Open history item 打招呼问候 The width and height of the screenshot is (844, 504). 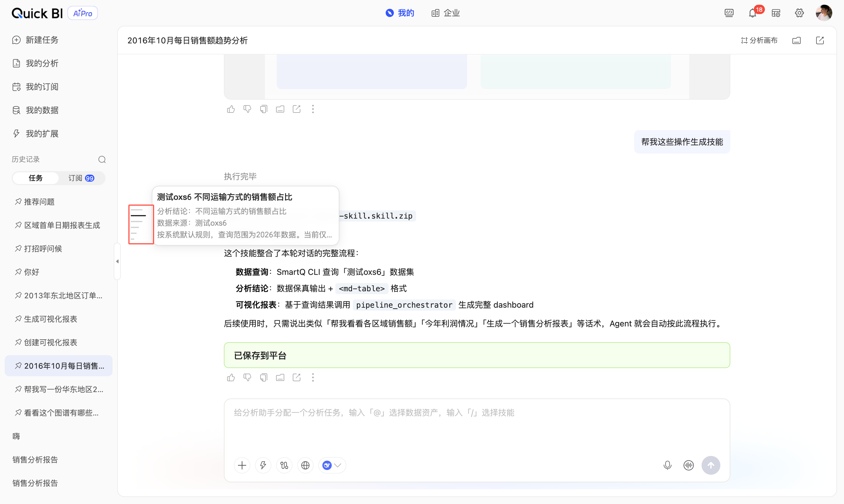coord(58,248)
